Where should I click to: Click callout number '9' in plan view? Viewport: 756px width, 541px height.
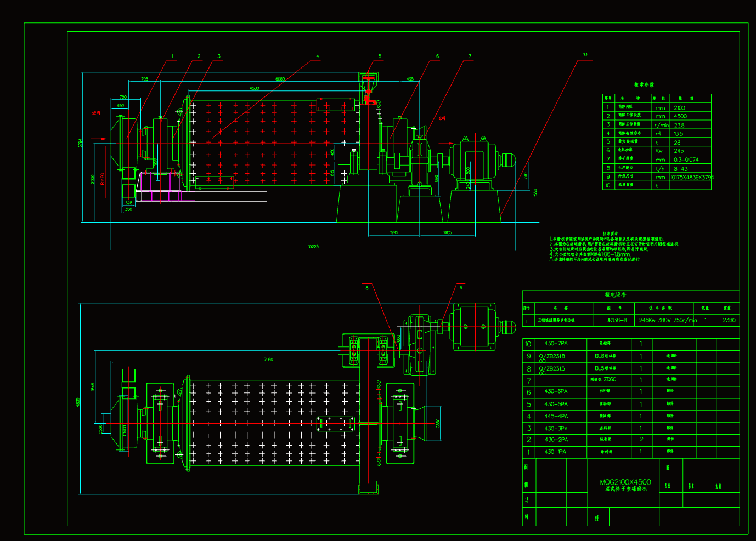(x=461, y=287)
